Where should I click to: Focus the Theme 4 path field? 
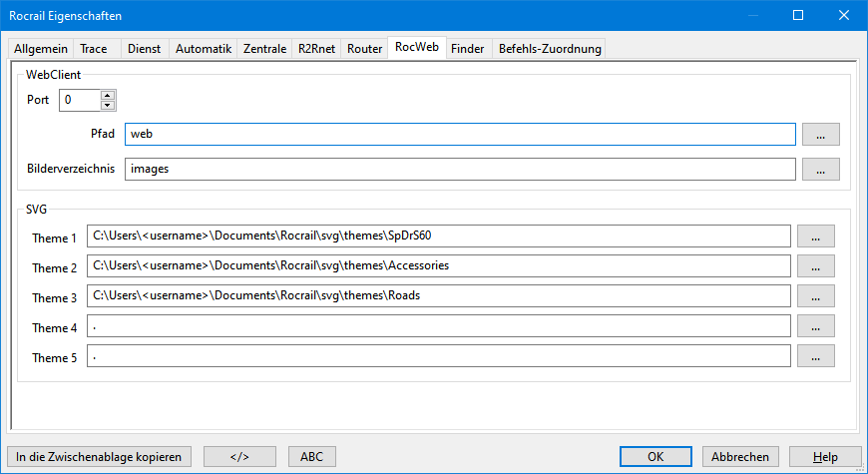[439, 326]
